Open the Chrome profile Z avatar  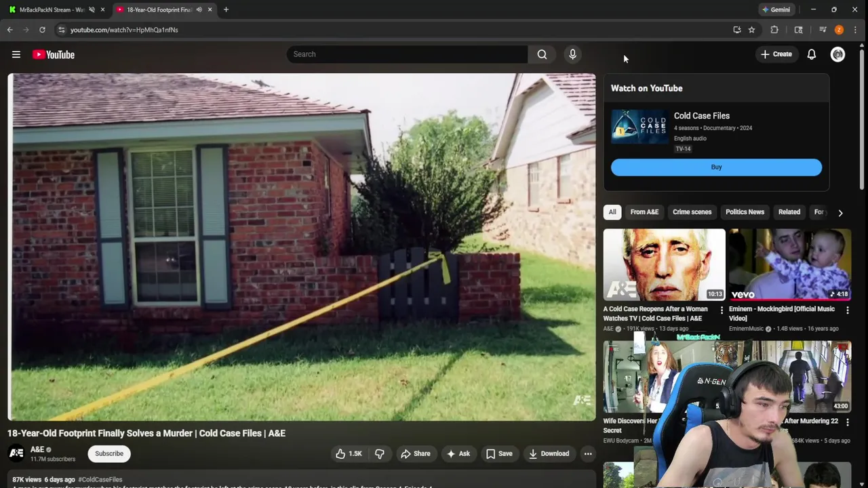pyautogui.click(x=839, y=30)
